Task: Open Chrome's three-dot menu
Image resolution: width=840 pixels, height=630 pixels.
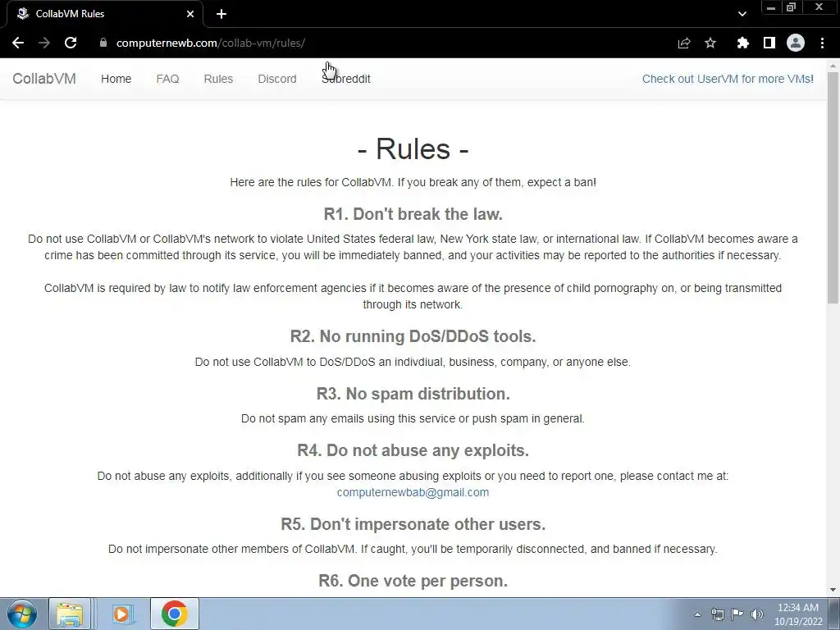Action: point(822,43)
